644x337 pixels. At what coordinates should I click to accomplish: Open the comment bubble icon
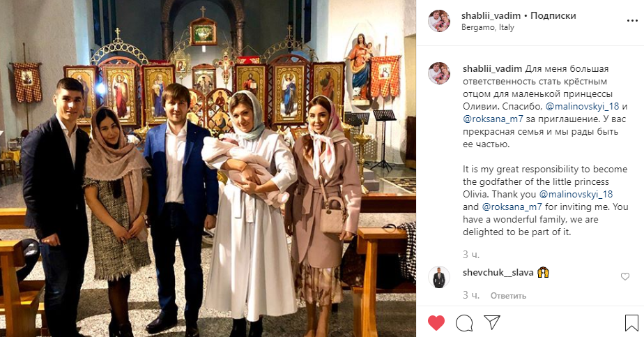tap(464, 323)
